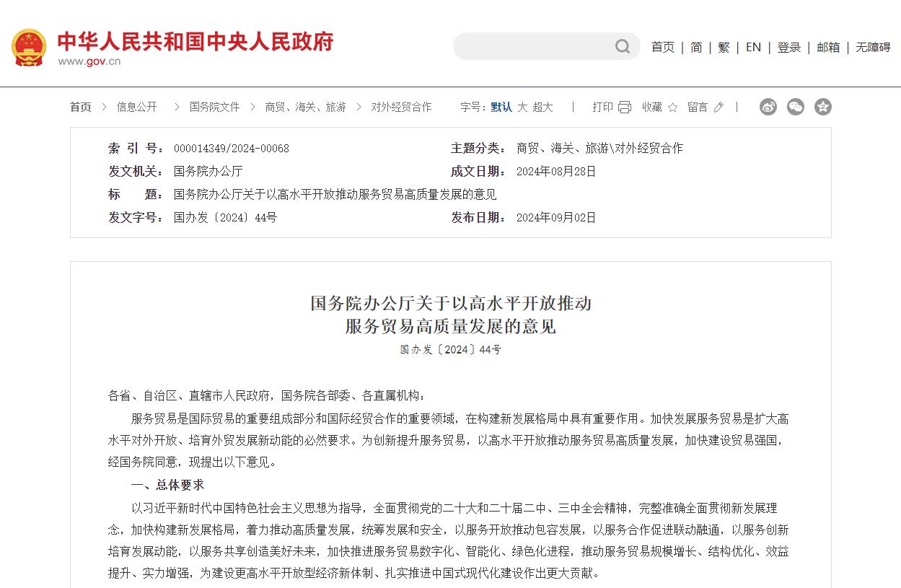Open 商贸、海关、旅游 breadcrumb category

pos(305,107)
